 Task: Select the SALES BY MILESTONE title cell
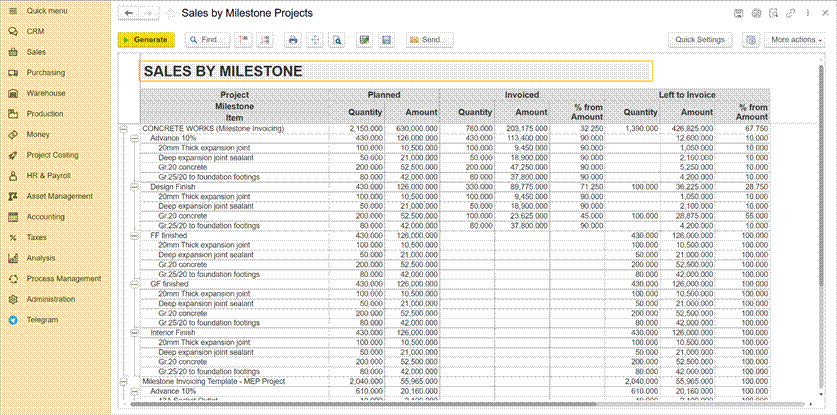[x=396, y=71]
